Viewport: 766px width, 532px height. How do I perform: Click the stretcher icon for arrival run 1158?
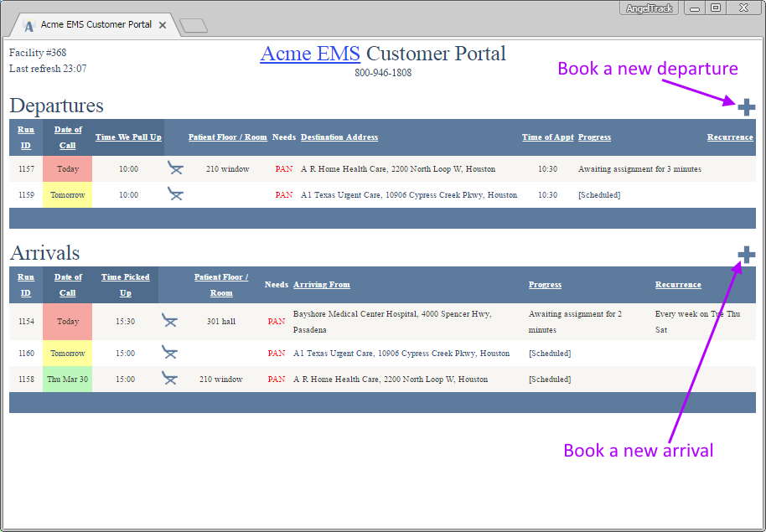click(168, 378)
